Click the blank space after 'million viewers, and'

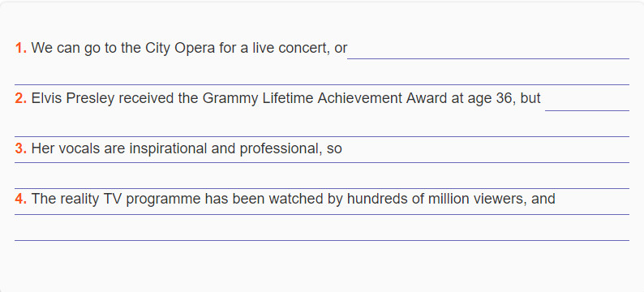pyautogui.click(x=592, y=206)
